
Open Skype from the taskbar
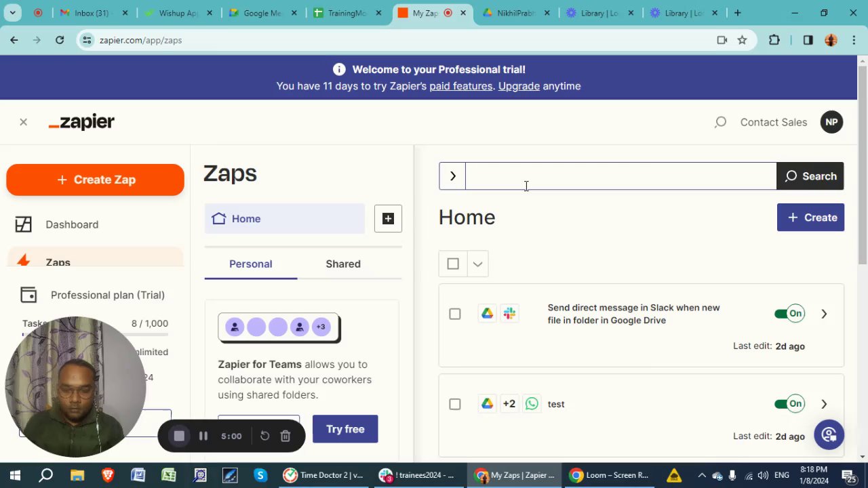260,475
